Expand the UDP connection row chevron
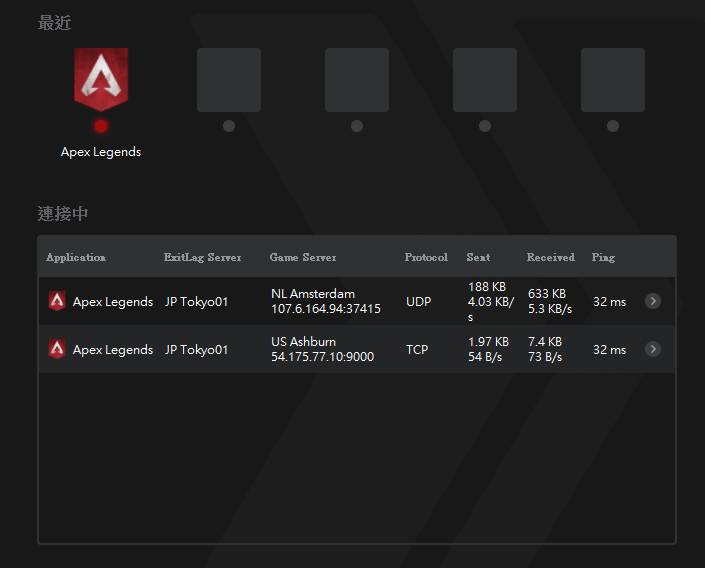The height and width of the screenshot is (568, 705). (x=653, y=301)
